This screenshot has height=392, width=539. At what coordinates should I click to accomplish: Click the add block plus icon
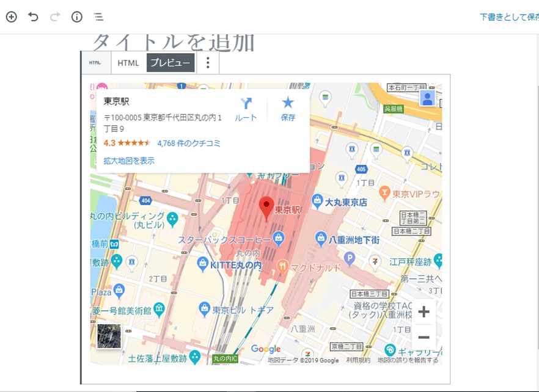pyautogui.click(x=12, y=16)
